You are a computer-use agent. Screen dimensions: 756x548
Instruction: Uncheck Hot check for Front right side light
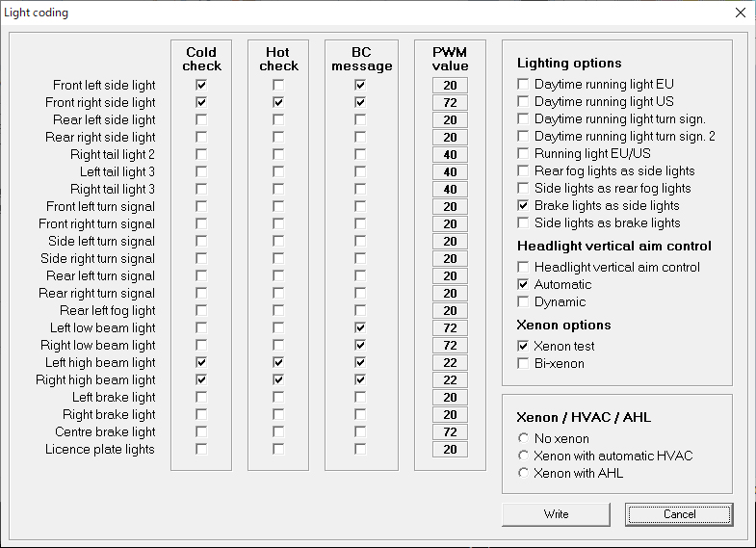(x=278, y=103)
